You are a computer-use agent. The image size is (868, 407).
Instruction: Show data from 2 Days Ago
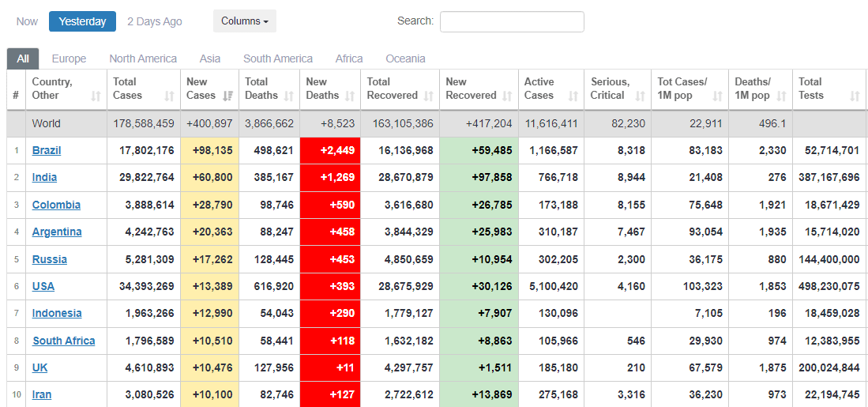click(x=155, y=21)
